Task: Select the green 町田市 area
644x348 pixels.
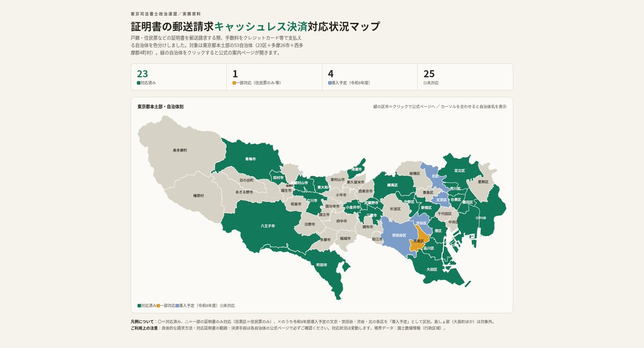Action: coord(321,265)
